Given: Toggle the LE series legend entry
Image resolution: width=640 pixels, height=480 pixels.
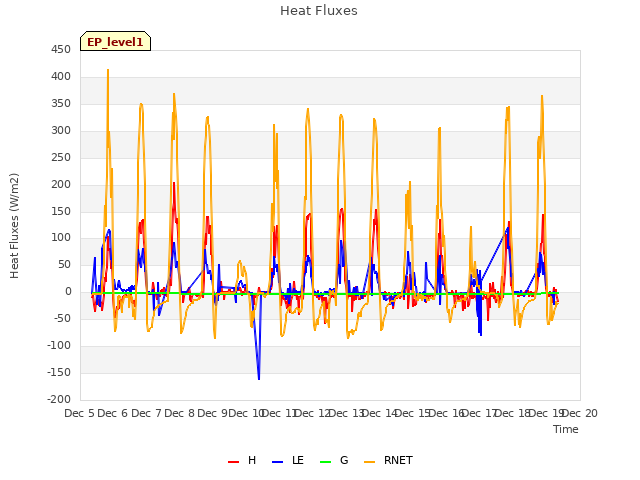Looking at the screenshot, I should (x=288, y=460).
